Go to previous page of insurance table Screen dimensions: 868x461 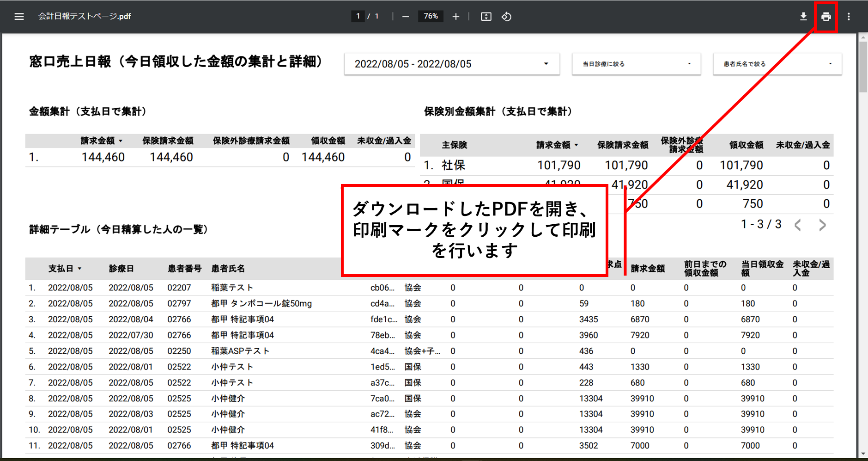pos(798,225)
